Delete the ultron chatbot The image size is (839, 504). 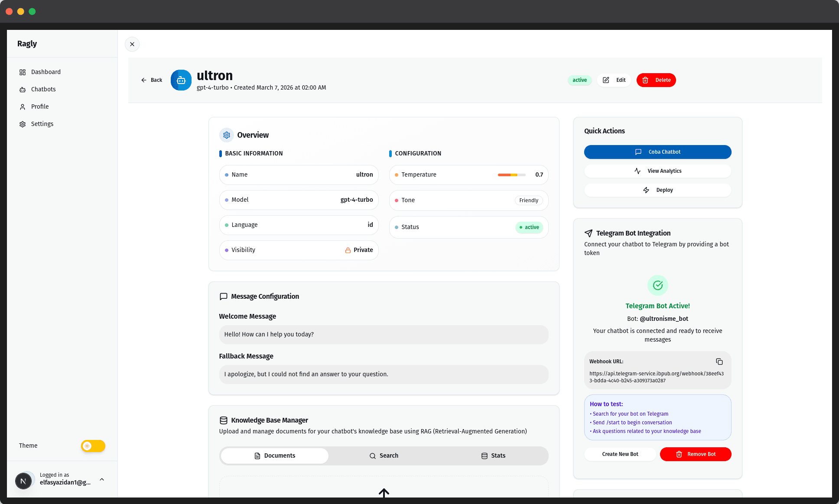[x=656, y=80]
